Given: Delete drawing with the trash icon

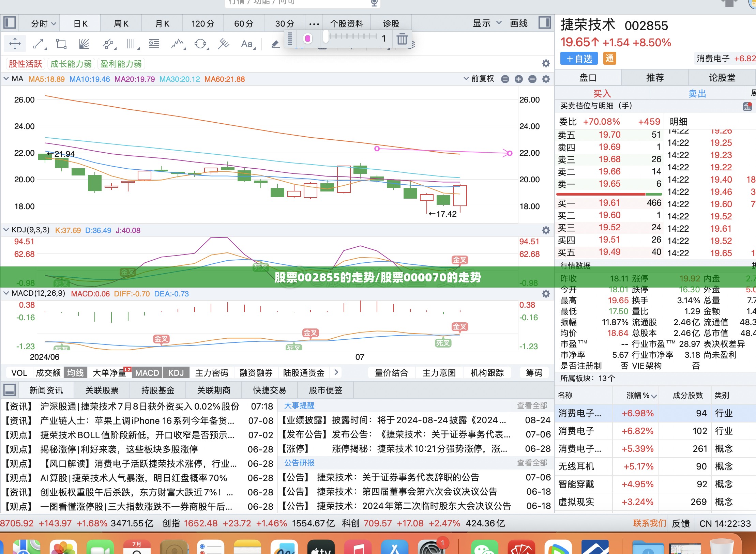Looking at the screenshot, I should 402,39.
